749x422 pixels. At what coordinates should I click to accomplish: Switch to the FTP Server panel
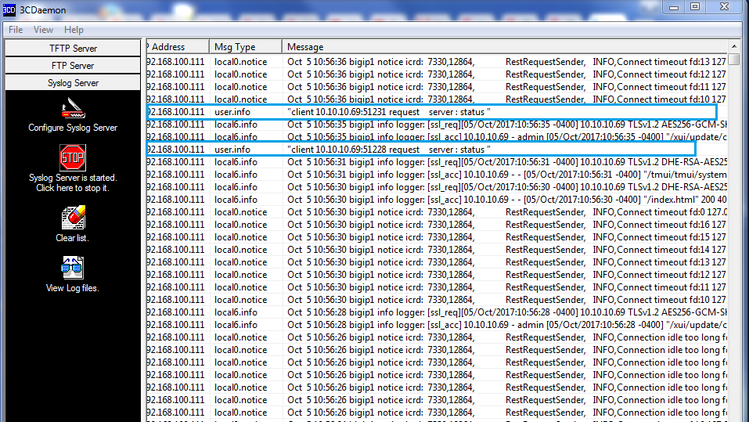pyautogui.click(x=73, y=65)
